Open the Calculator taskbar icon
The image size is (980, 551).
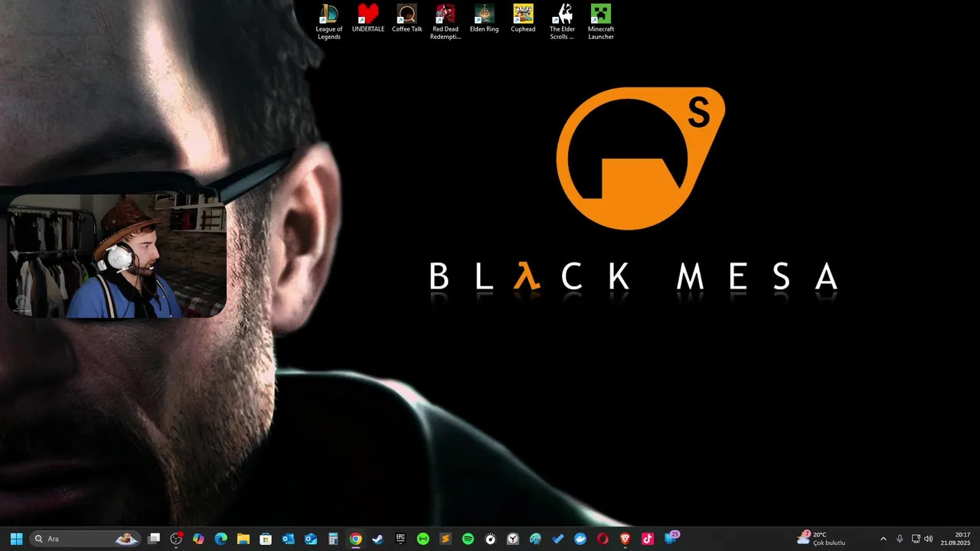(333, 539)
